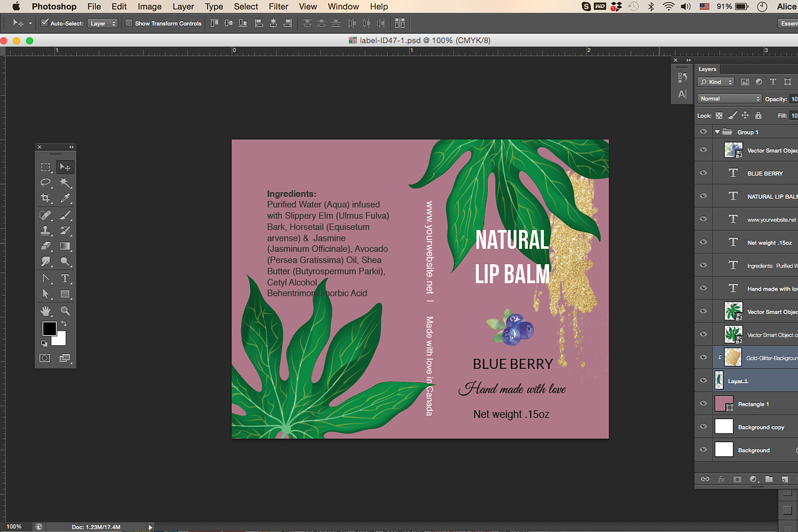
Task: Click the foreground color swatch
Action: [x=49, y=329]
